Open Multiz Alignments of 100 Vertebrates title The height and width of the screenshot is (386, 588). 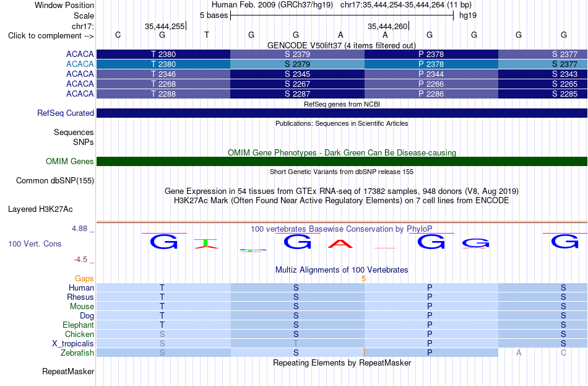[342, 270]
